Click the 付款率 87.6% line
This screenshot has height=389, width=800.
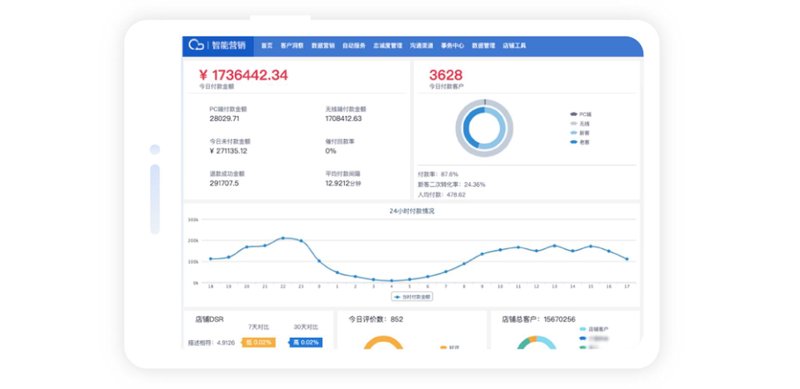[438, 174]
